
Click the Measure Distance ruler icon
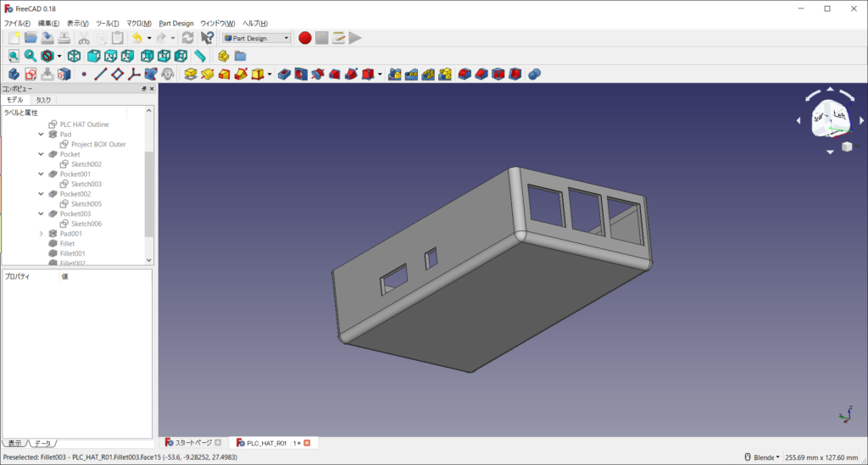tap(200, 56)
